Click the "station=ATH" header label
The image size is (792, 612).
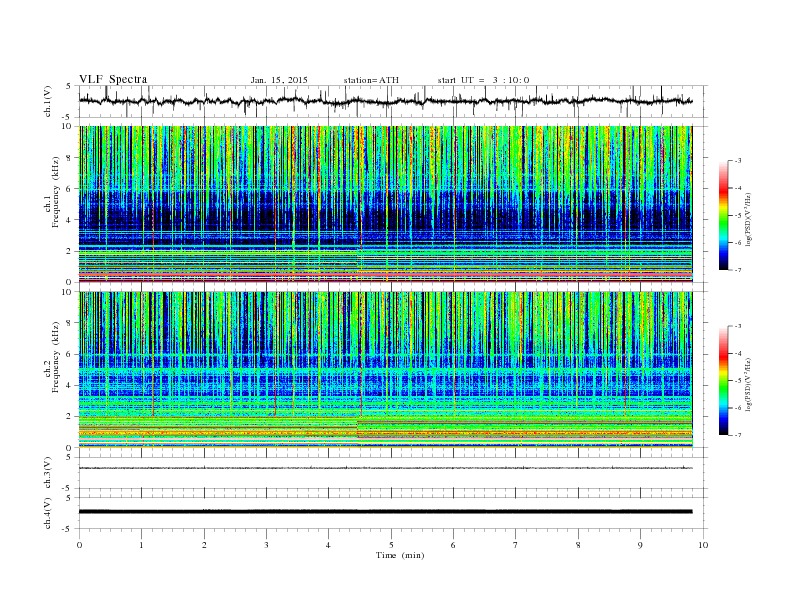tap(371, 80)
